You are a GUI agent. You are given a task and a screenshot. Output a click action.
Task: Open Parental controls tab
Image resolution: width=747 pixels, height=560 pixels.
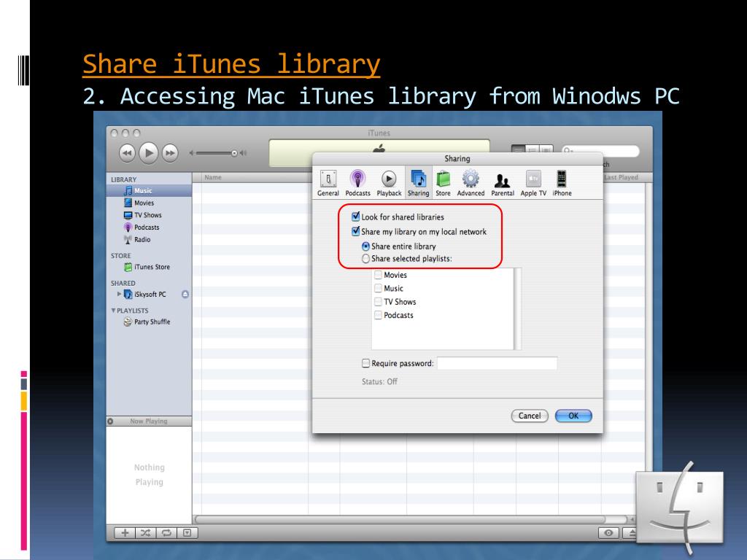click(502, 183)
